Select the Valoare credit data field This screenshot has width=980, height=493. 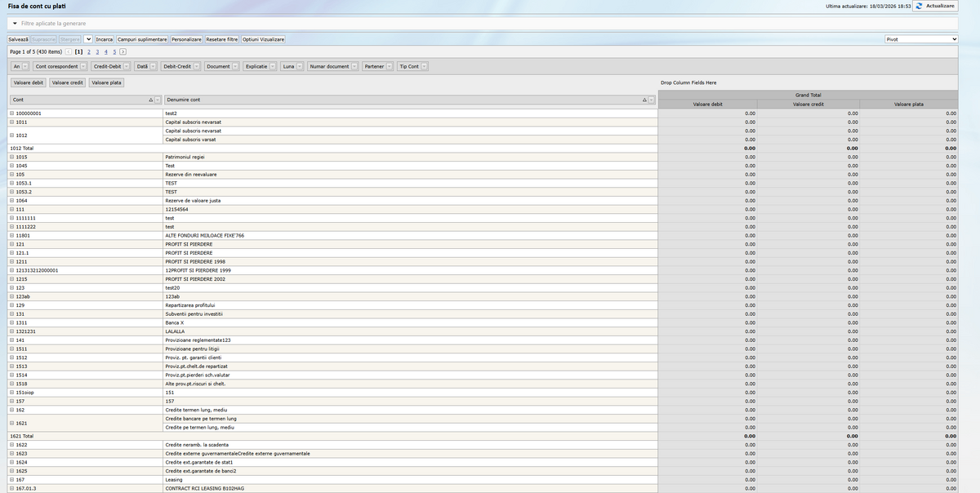(x=67, y=82)
